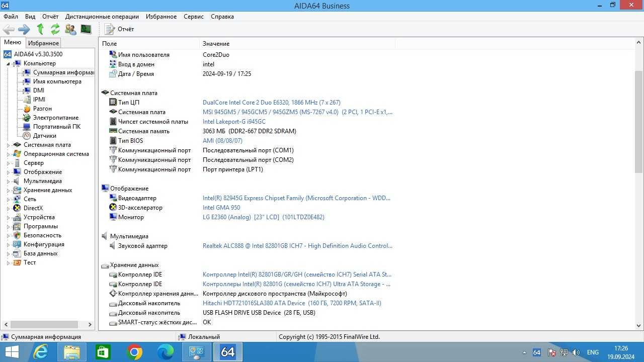This screenshot has width=644, height=362.
Task: Click the AIDA64 v5.30.3500 root node
Action: 38,54
